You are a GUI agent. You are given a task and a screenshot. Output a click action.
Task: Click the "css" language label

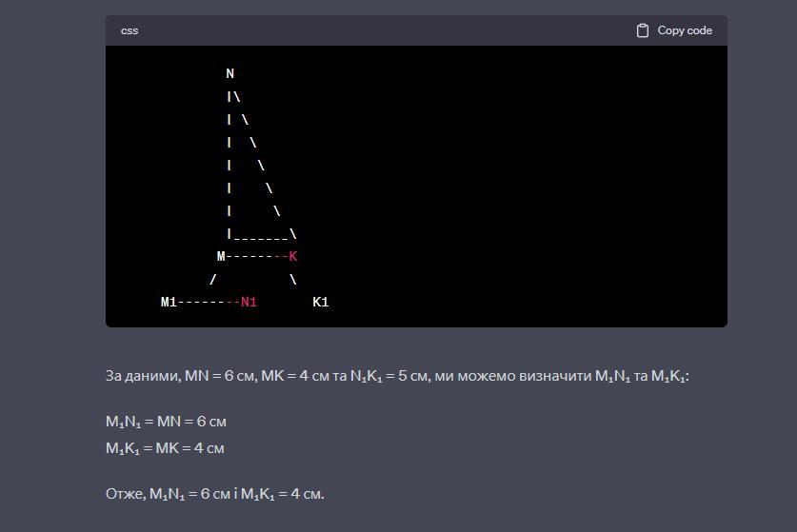point(130,31)
